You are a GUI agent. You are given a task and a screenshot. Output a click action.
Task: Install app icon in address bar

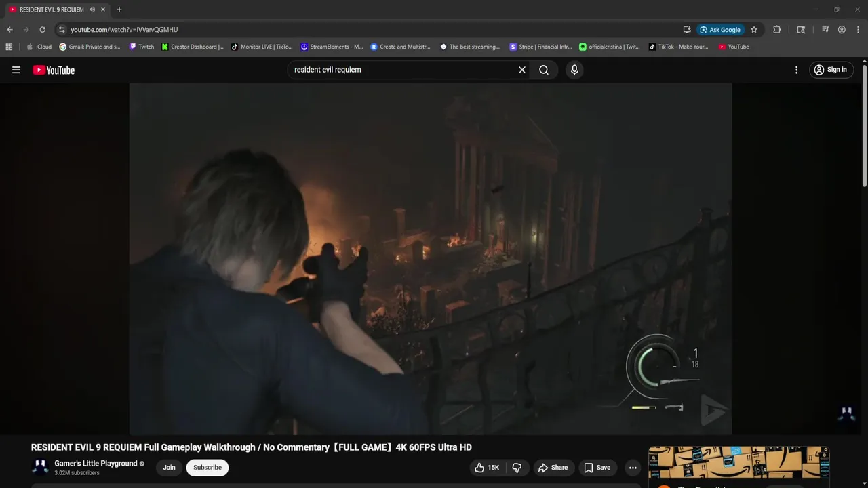(687, 30)
